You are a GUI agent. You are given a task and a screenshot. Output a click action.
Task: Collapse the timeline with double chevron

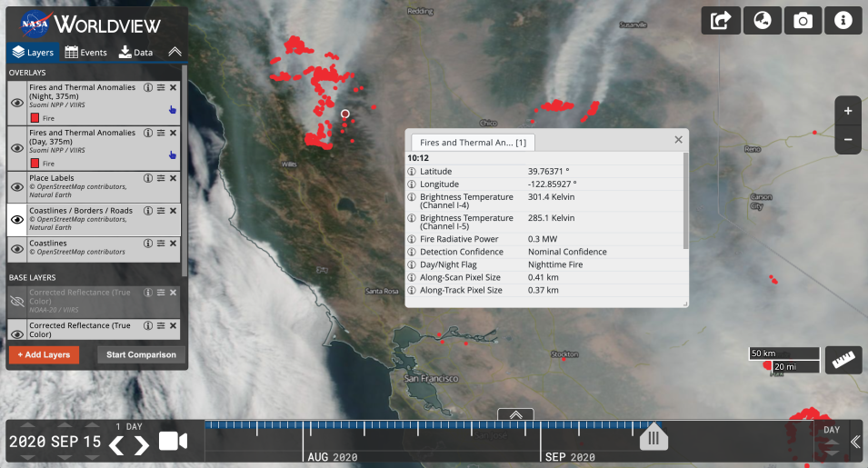(855, 442)
